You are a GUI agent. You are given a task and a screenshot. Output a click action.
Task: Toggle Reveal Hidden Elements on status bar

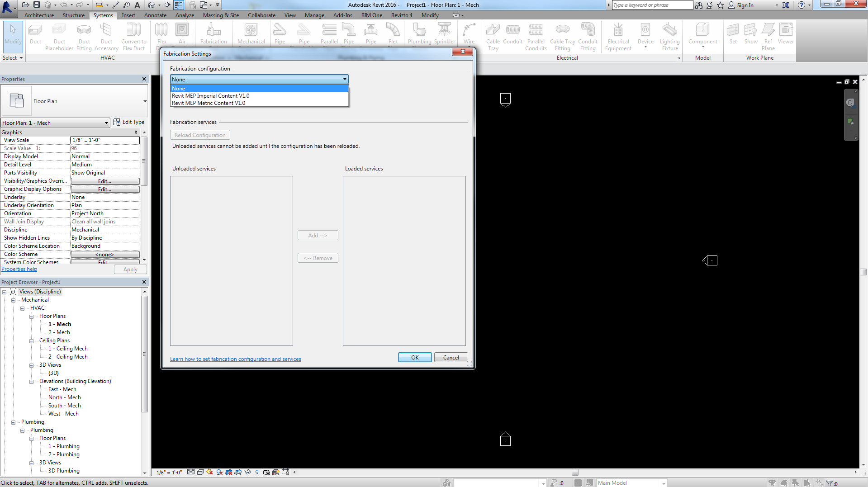coord(256,472)
